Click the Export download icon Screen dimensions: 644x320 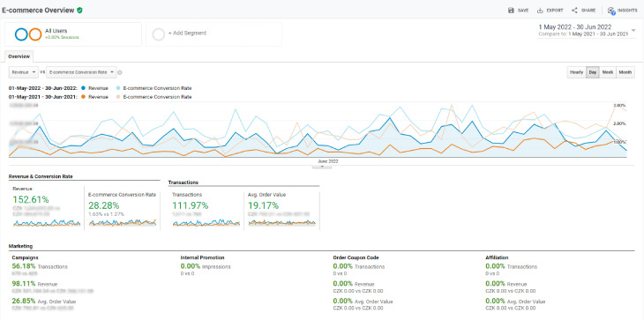tap(540, 11)
